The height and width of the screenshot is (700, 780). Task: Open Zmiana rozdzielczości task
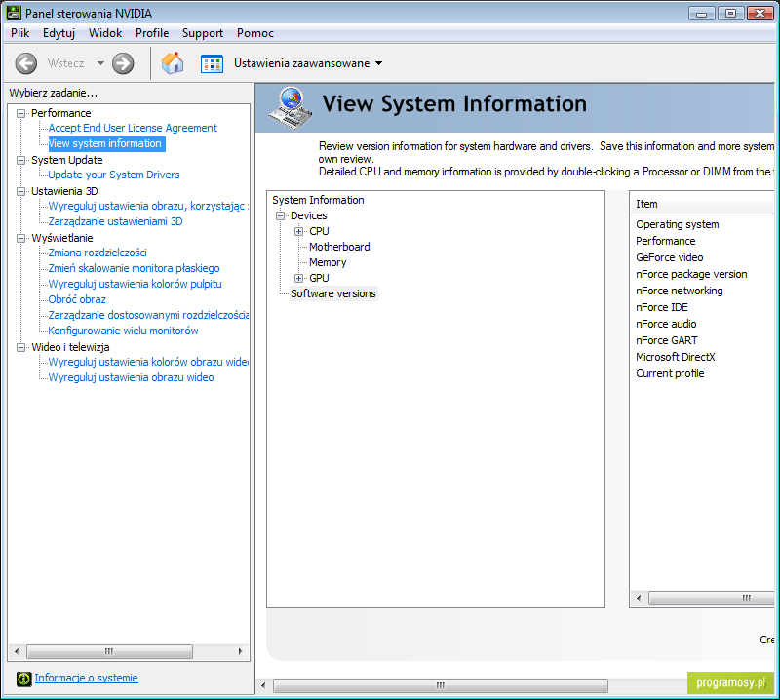click(x=97, y=253)
